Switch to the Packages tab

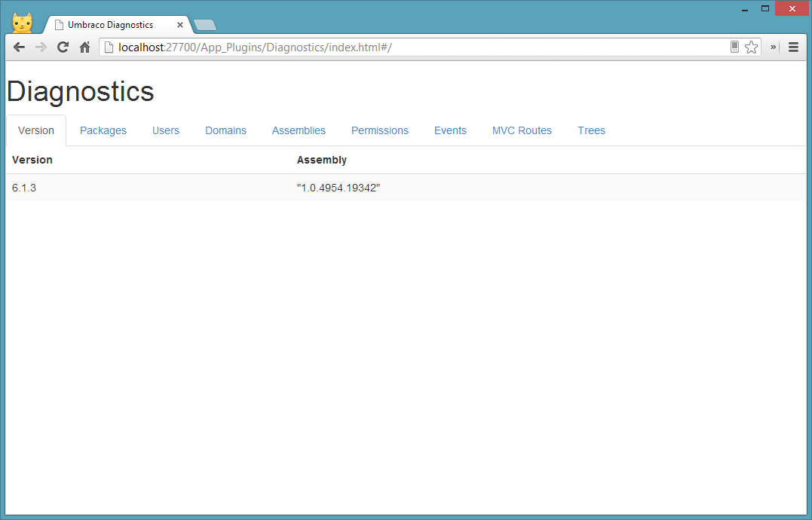point(103,130)
